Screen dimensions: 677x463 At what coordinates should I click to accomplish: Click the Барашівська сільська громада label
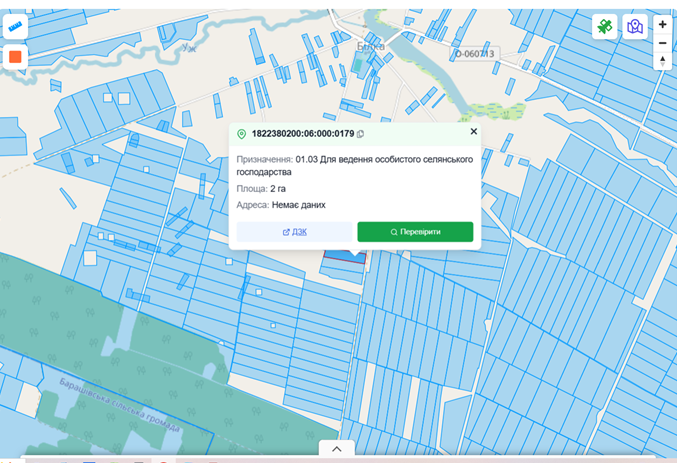[x=119, y=405]
